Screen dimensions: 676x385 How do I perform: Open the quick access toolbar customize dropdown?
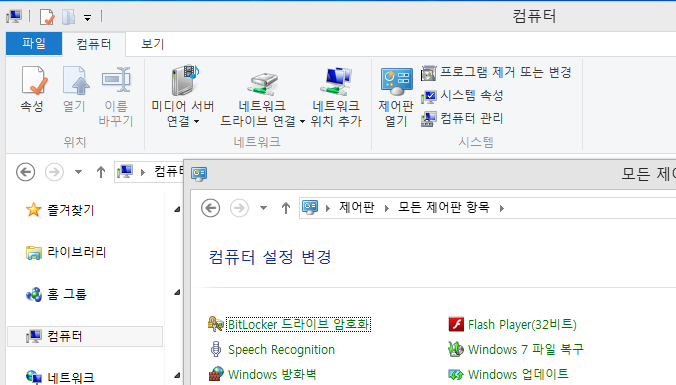tap(88, 18)
